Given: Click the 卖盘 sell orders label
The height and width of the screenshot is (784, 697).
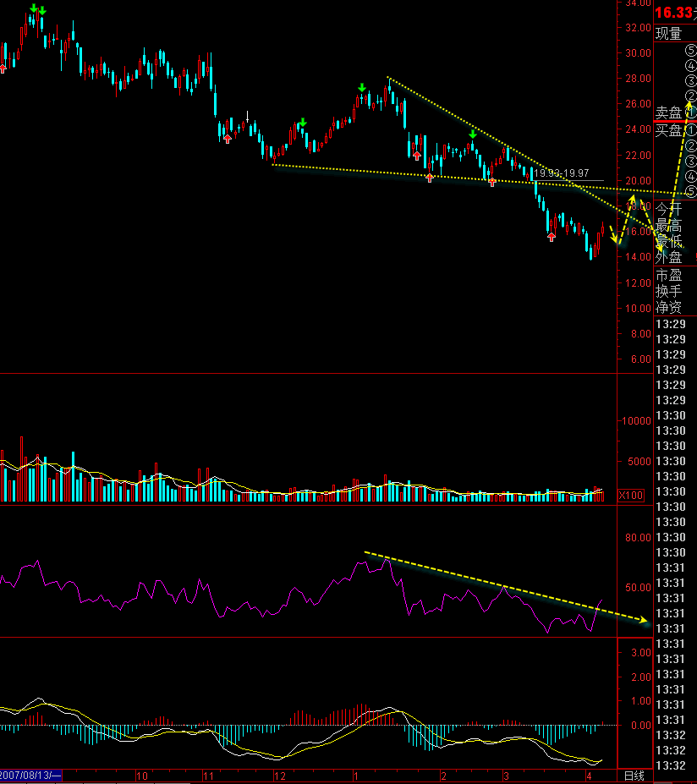Looking at the screenshot, I should (668, 112).
